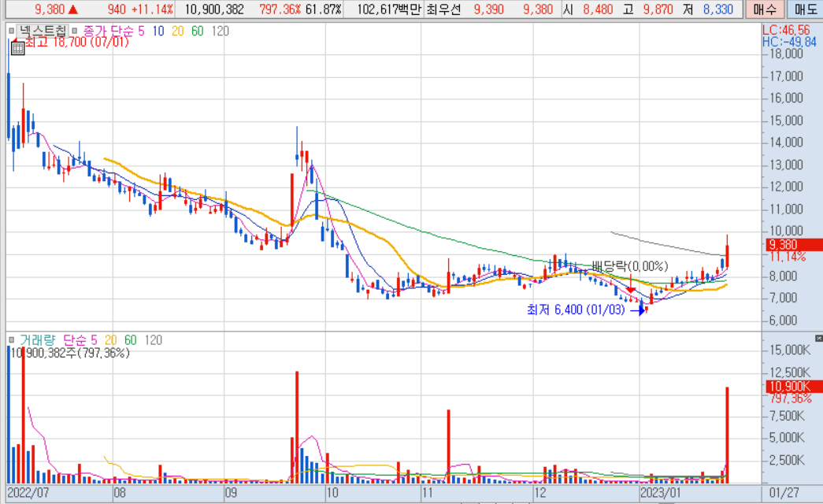Viewport: 823px width, 504px height.
Task: Toggle the small square before 넥스트칩
Action: point(12,31)
